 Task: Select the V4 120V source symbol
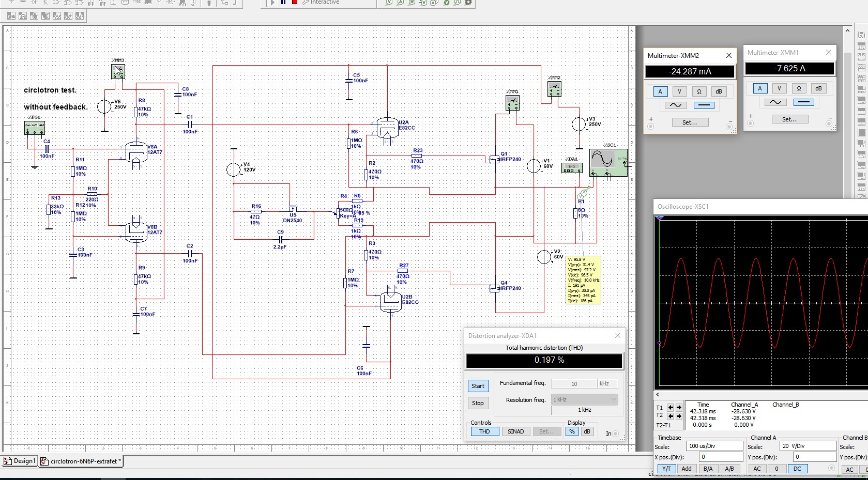(234, 169)
